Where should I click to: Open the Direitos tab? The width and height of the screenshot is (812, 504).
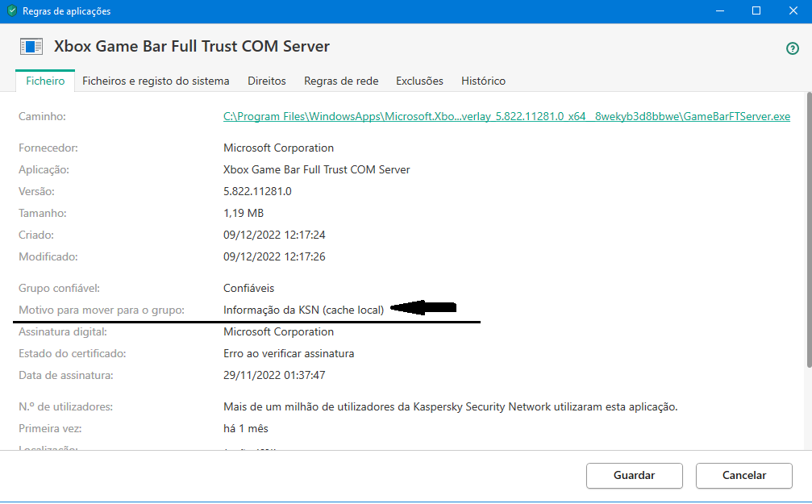pyautogui.click(x=267, y=81)
